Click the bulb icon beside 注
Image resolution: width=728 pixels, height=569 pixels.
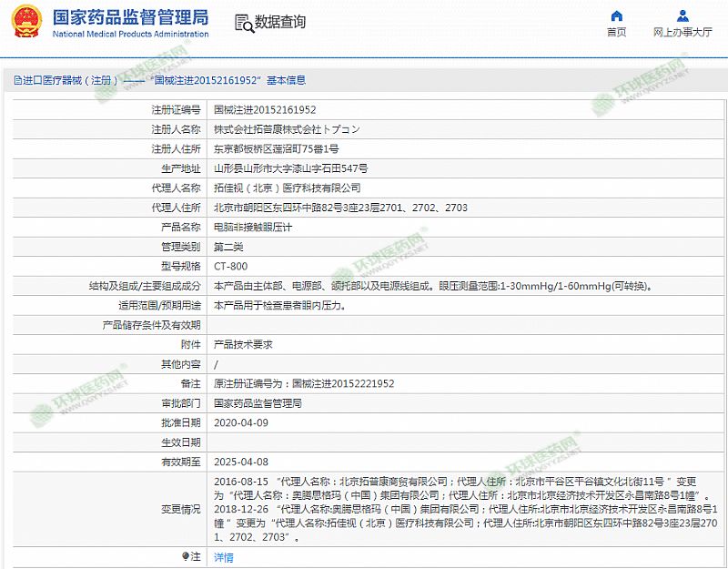coord(187,555)
